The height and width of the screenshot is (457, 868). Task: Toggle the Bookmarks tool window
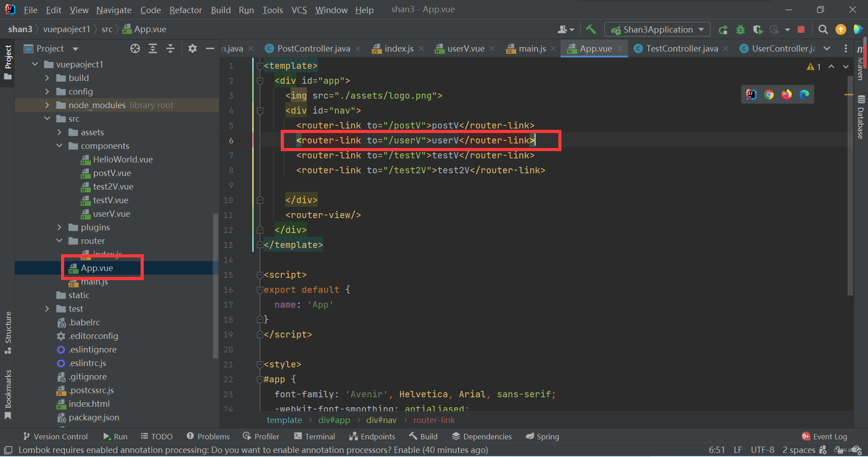click(8, 395)
